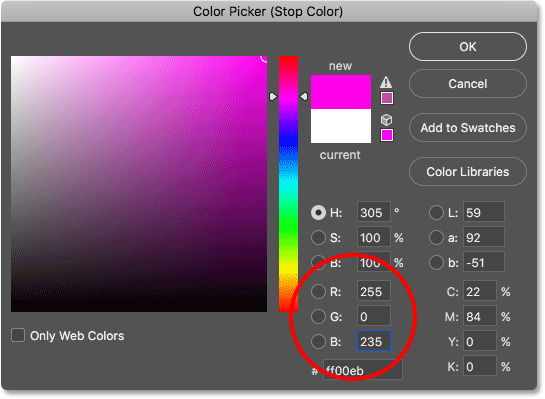Click Add to Swatches button
Screen dimensions: 545x399
(x=468, y=128)
